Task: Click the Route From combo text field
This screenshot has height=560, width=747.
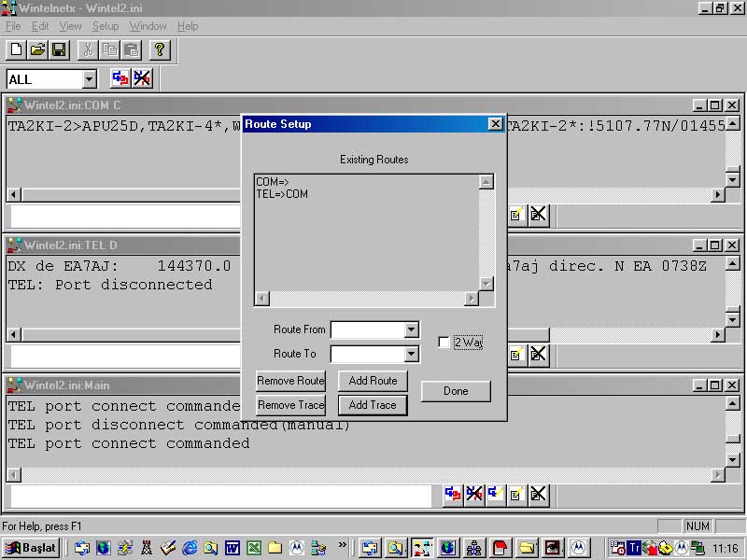Action: point(368,329)
